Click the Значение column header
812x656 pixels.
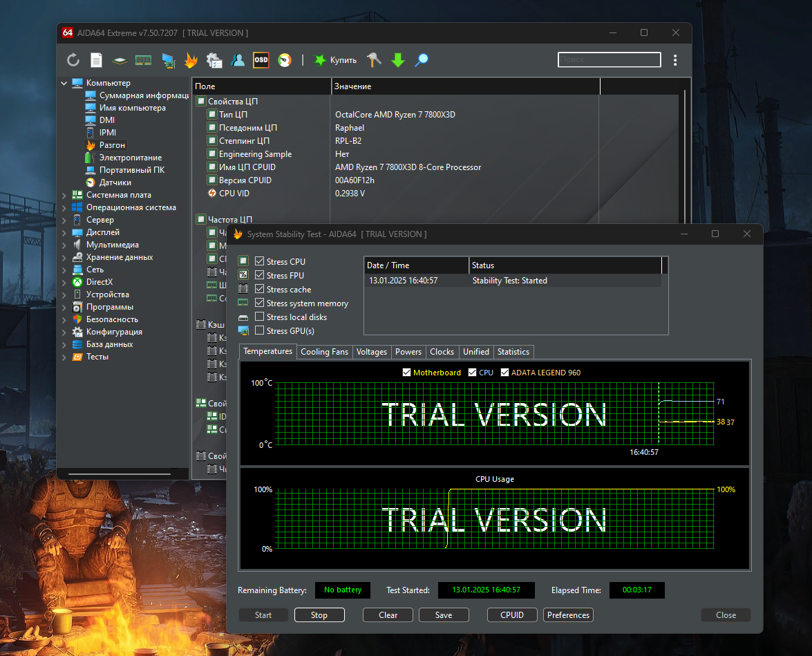click(465, 86)
